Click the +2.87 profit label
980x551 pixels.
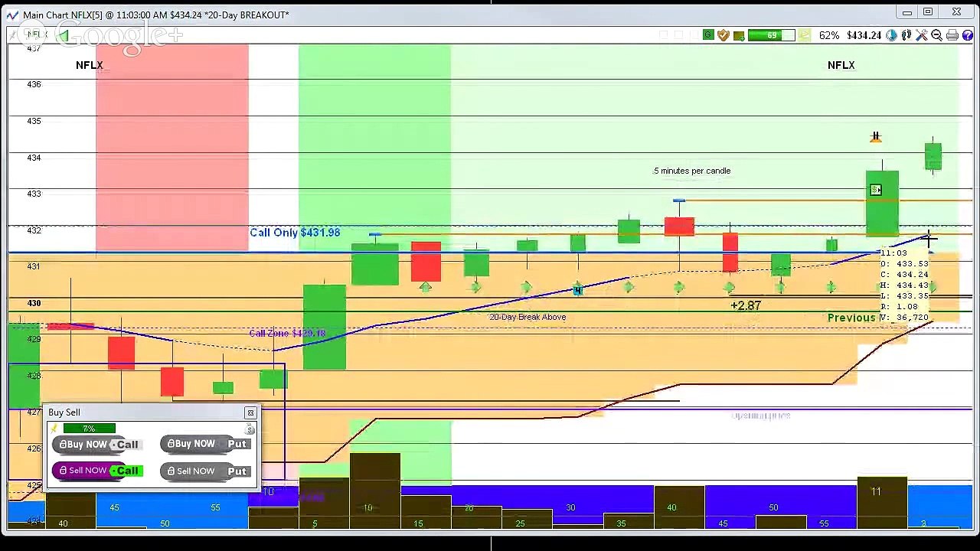tap(746, 305)
